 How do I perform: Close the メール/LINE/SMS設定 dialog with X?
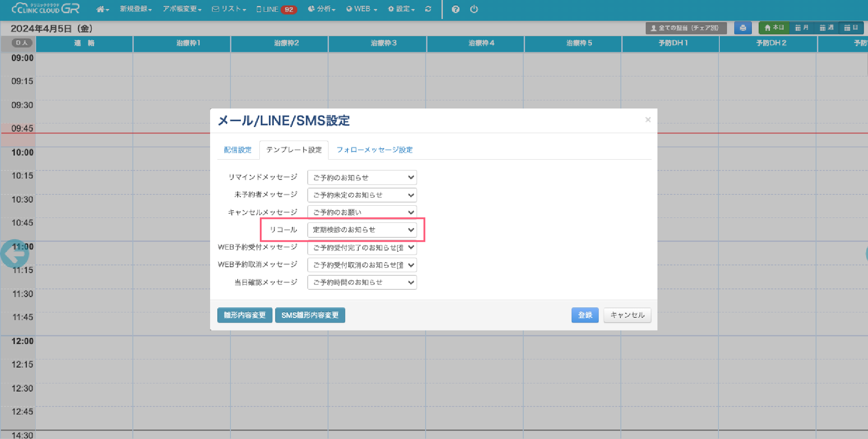click(x=648, y=120)
